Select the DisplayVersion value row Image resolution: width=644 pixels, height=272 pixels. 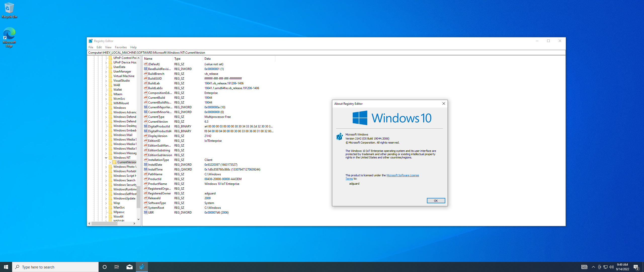point(209,136)
